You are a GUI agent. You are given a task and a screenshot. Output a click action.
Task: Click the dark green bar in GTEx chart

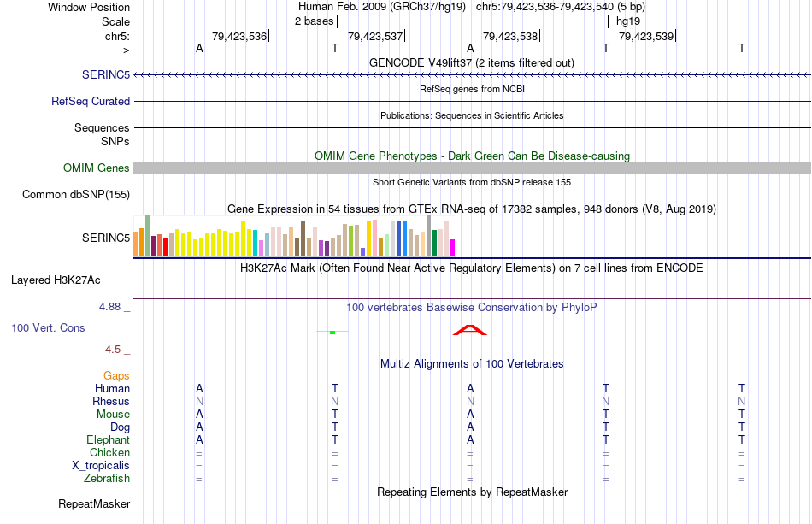(434, 244)
